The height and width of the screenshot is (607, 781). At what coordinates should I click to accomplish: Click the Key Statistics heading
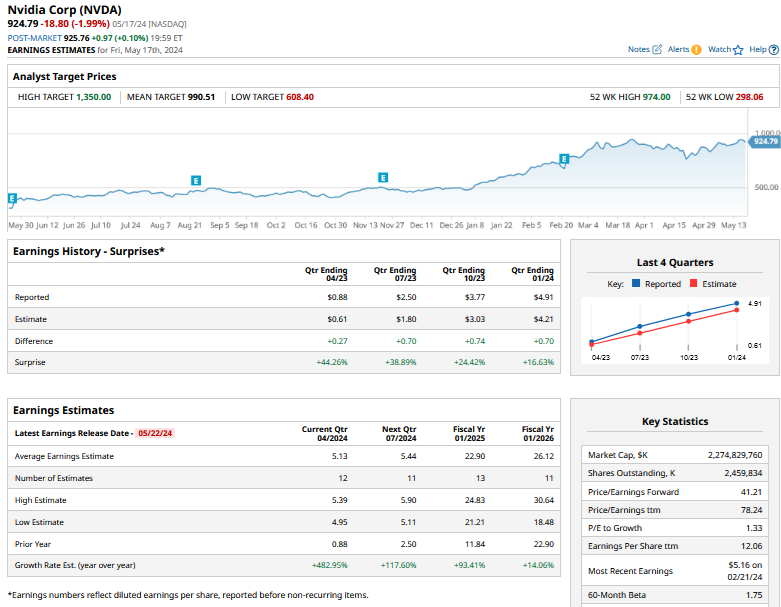[675, 421]
